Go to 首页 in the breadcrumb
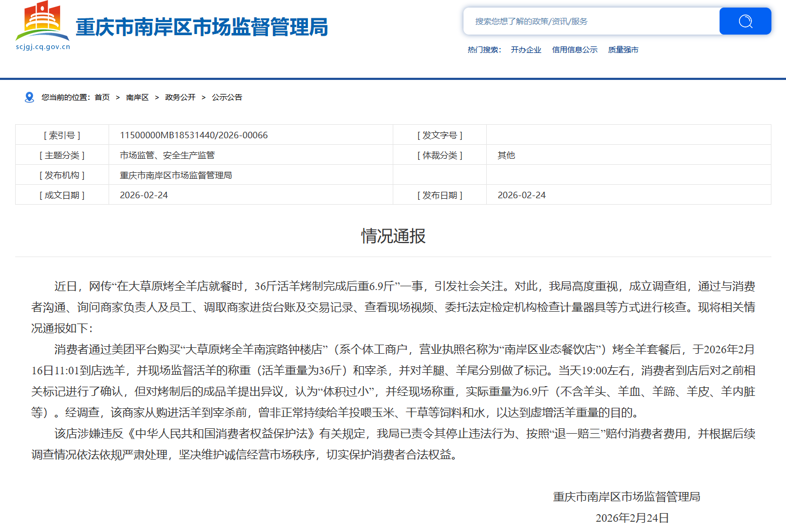Viewport: 786px width, 532px height. tap(102, 97)
